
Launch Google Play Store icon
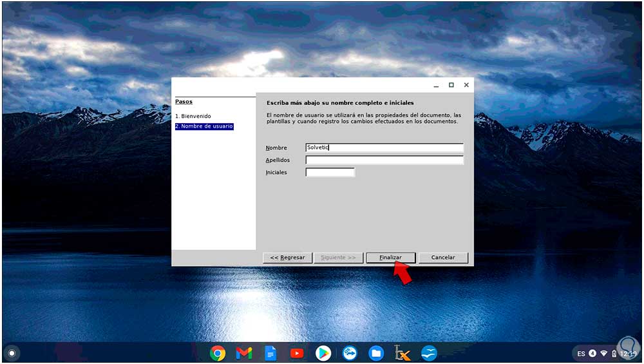[323, 353]
